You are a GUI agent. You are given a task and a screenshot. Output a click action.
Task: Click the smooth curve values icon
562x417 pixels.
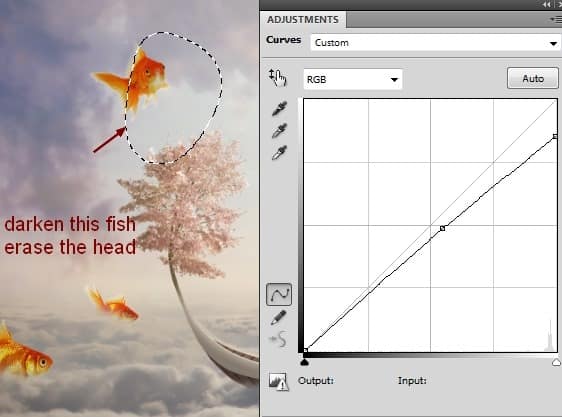coord(279,339)
